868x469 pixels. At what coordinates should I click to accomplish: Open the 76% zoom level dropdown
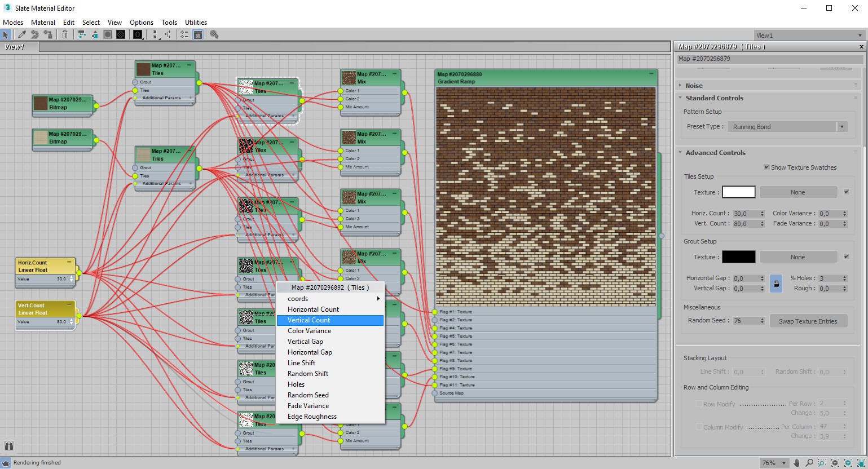tap(774, 463)
